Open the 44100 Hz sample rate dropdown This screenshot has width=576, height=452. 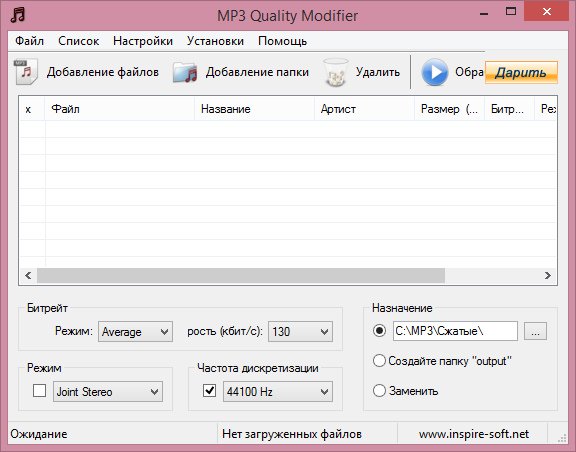coord(278,391)
